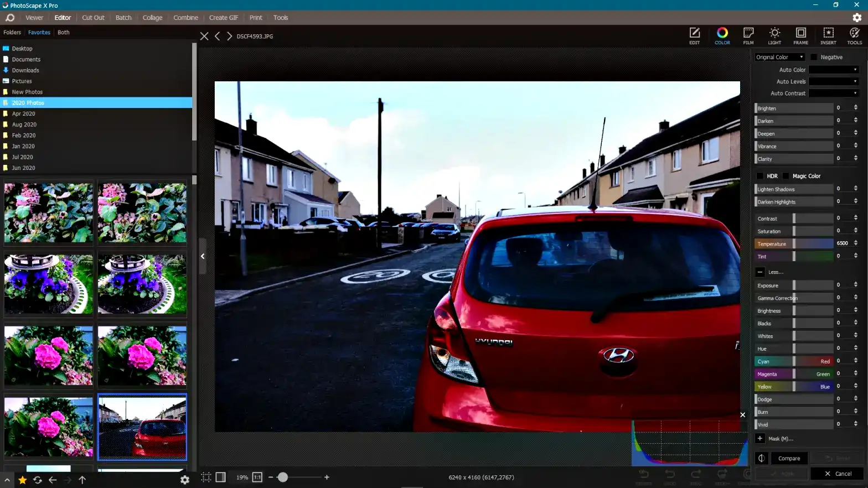Open the LIGHT effects panel
The height and width of the screenshot is (488, 868).
point(774,36)
